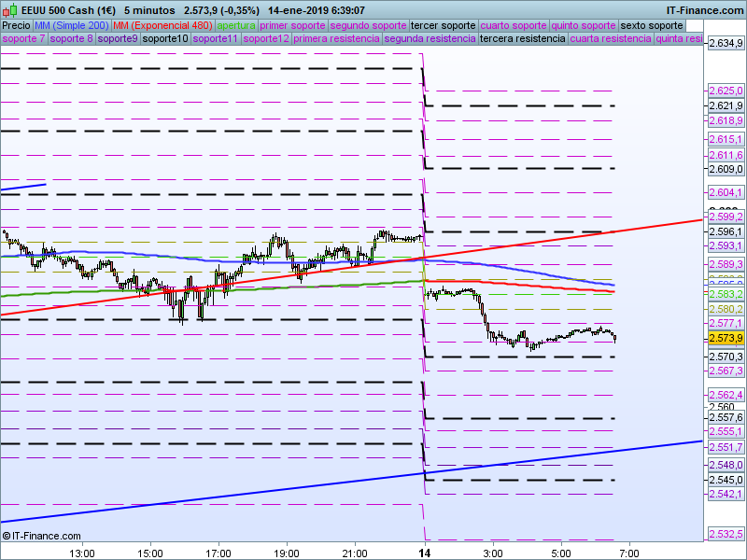Click the 2.589,3 price axis label
Viewport: 747px width, 560px height.
(726, 264)
